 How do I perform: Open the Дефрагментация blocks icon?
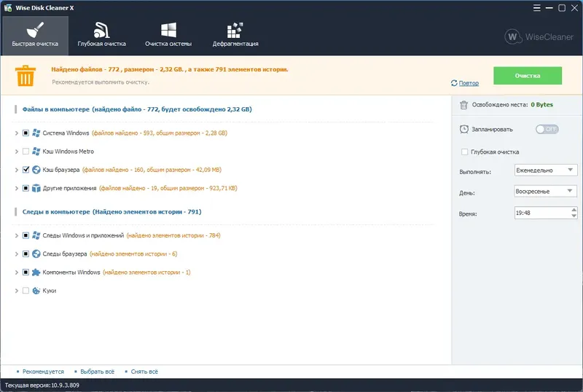(x=235, y=30)
